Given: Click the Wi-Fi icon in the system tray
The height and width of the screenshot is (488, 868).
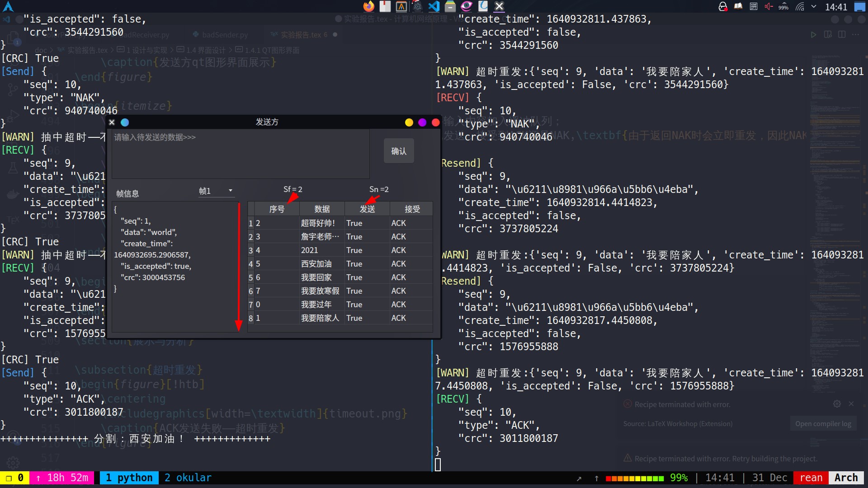Looking at the screenshot, I should pyautogui.click(x=799, y=6).
